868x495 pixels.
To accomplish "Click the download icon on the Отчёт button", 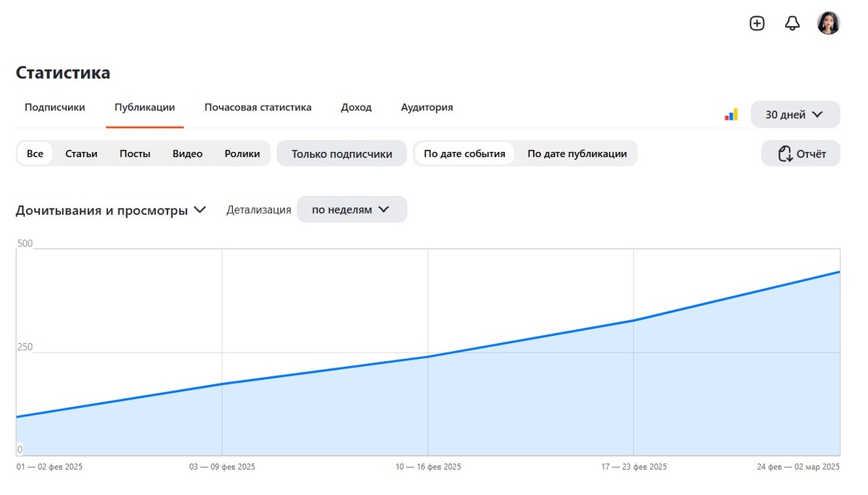I will point(785,153).
